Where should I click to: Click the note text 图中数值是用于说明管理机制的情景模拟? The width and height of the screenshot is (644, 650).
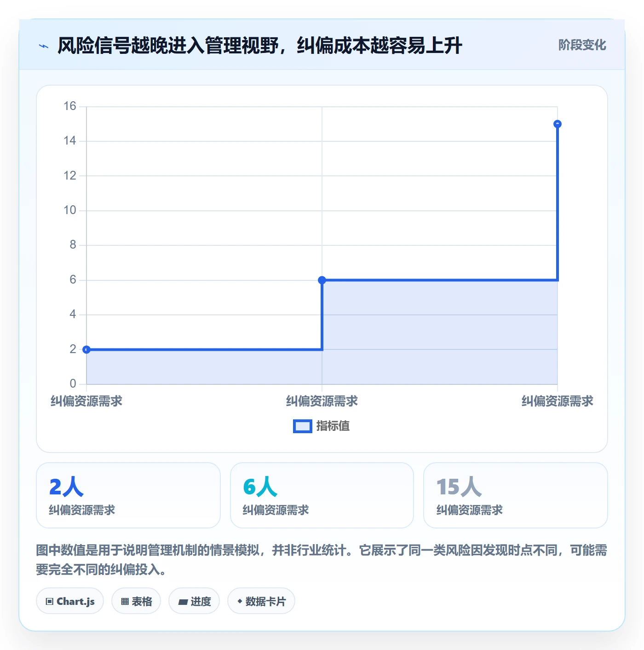coord(148,551)
